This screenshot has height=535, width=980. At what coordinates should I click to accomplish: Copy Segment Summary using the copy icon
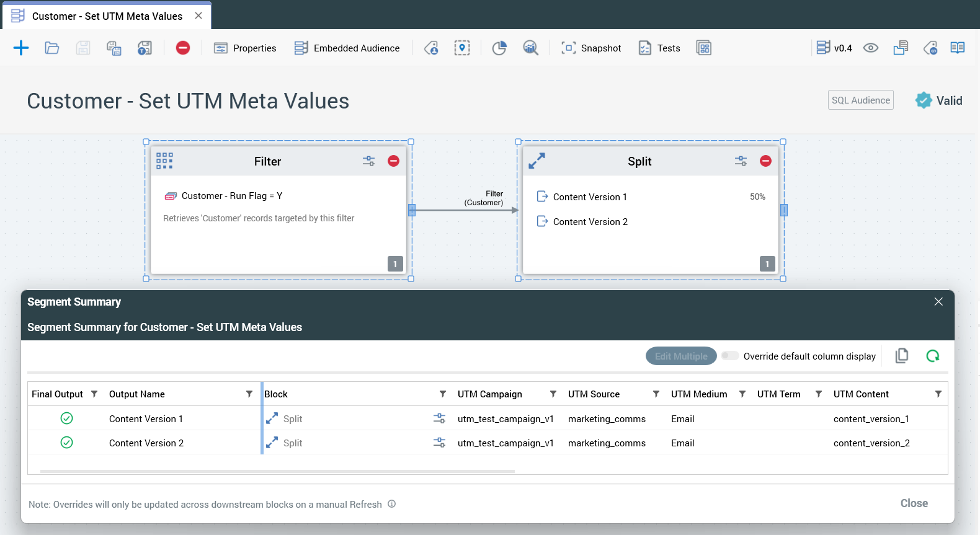[x=902, y=356]
